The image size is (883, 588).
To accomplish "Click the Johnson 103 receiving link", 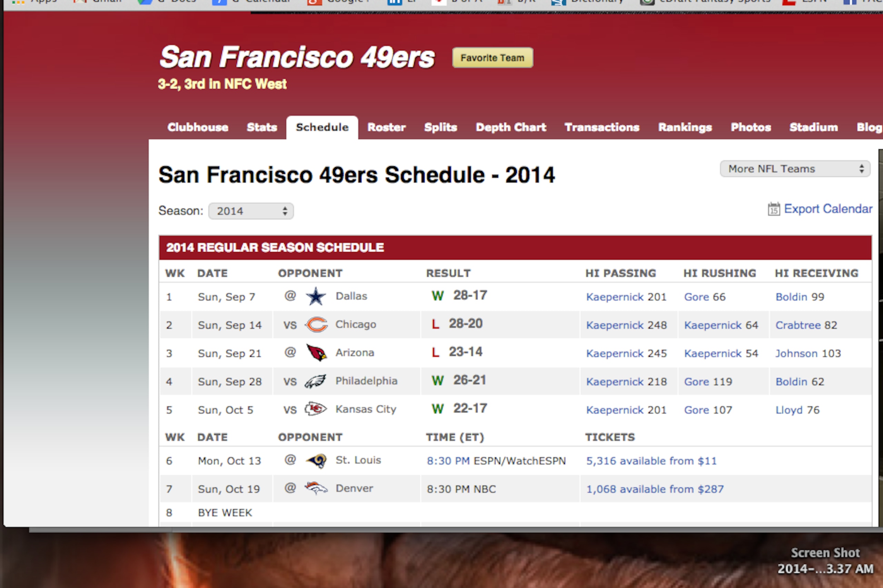I will click(796, 353).
